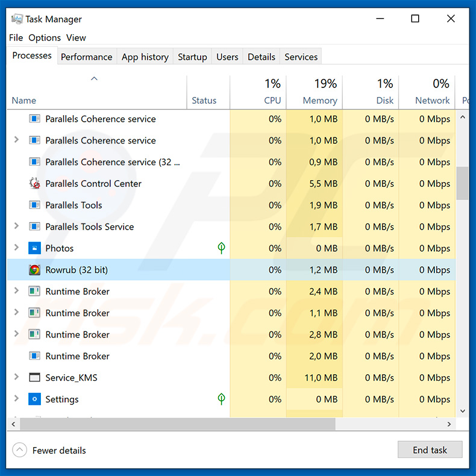Screen dimensions: 476x476
Task: Sort by the Status column header
Action: [208, 92]
